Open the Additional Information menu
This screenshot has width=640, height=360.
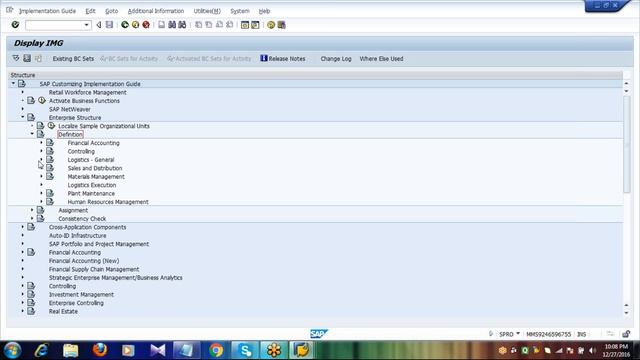tap(156, 11)
